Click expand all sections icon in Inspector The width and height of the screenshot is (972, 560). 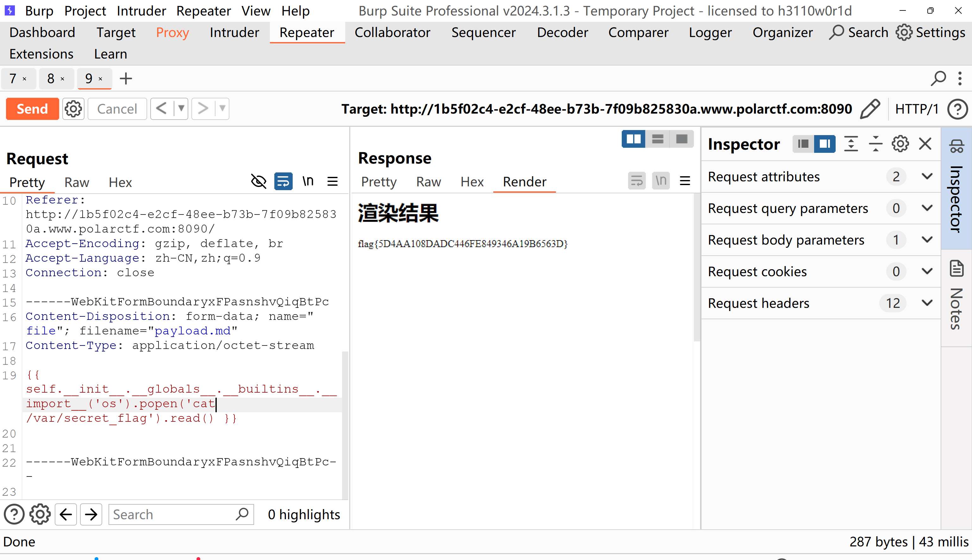[x=851, y=144]
